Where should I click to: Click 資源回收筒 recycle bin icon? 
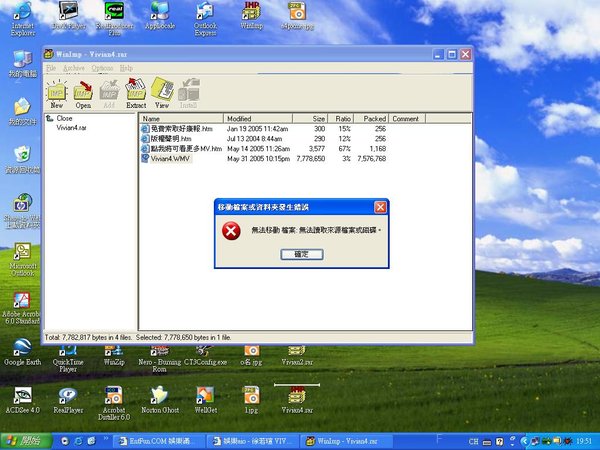[23, 160]
